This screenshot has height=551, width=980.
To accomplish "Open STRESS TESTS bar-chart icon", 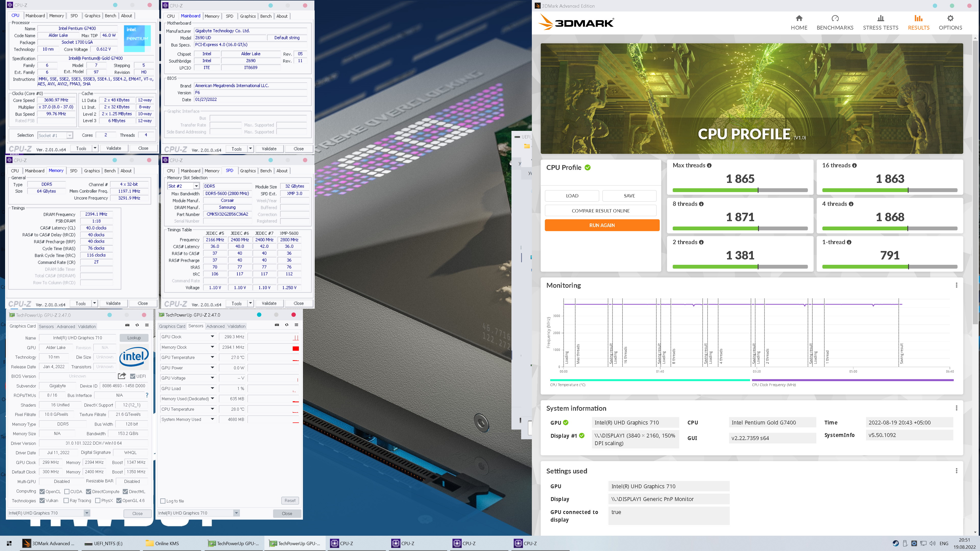I will [x=880, y=18].
